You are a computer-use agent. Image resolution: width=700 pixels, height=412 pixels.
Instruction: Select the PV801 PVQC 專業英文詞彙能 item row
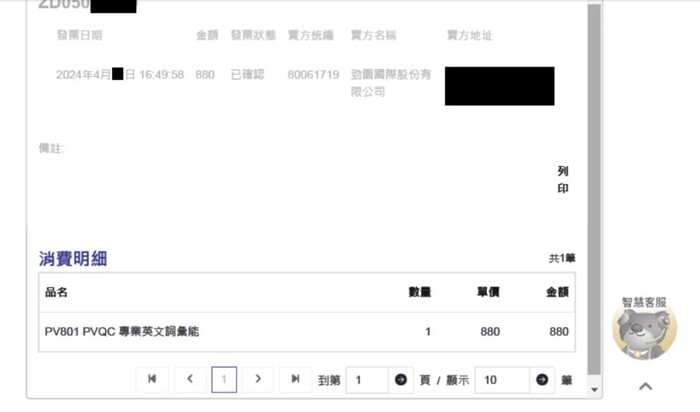tap(122, 331)
